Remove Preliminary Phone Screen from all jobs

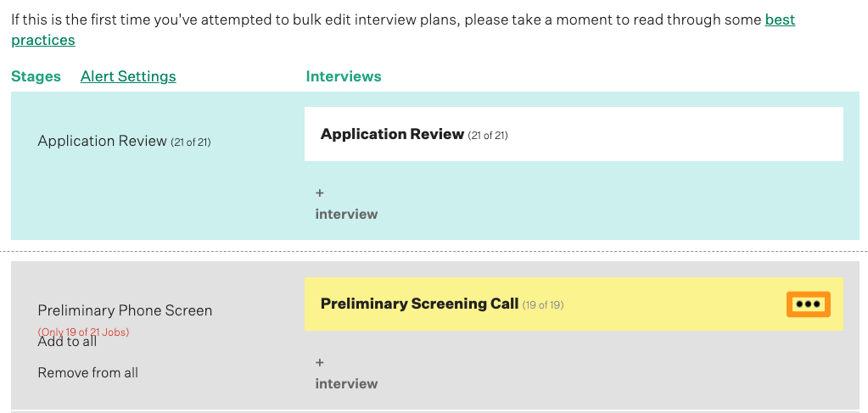87,372
